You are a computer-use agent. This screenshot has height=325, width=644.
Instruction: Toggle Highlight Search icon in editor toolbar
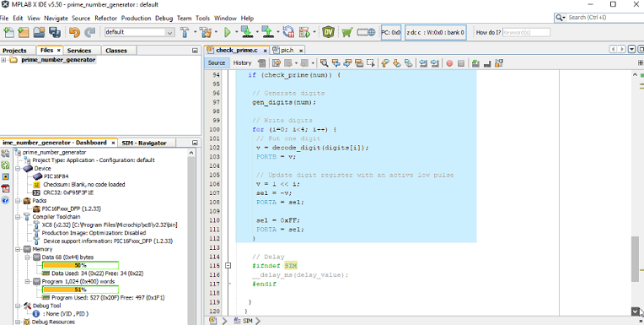coord(359,63)
